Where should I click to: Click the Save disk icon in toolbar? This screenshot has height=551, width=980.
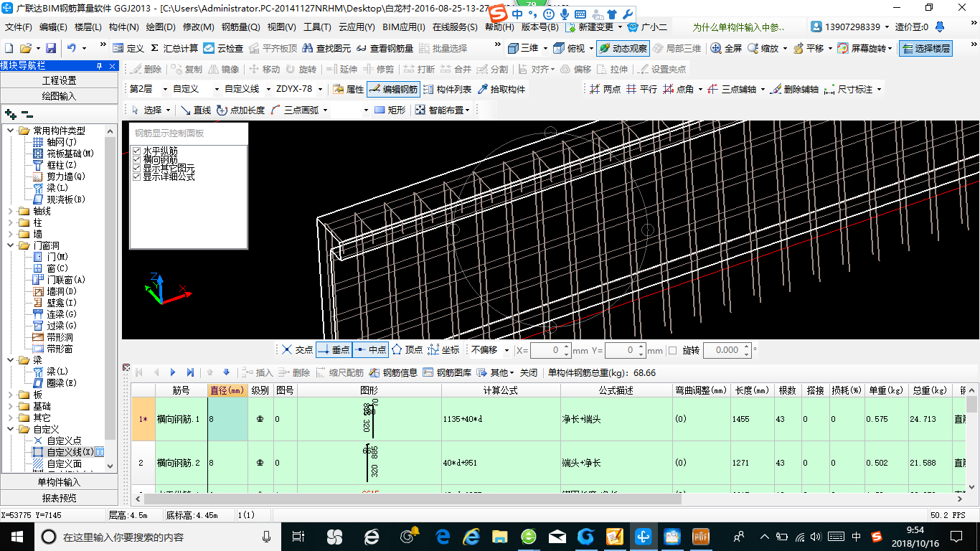[x=51, y=48]
